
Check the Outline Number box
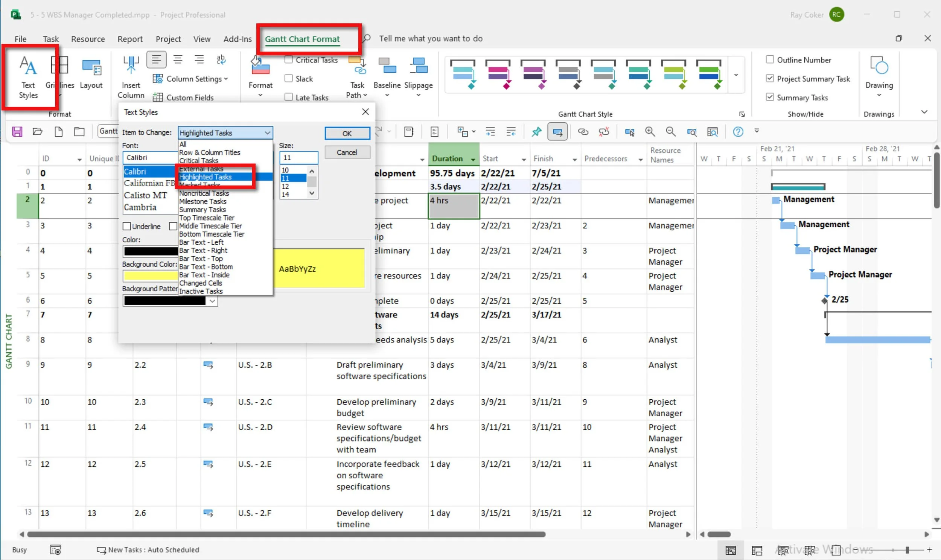coord(770,59)
